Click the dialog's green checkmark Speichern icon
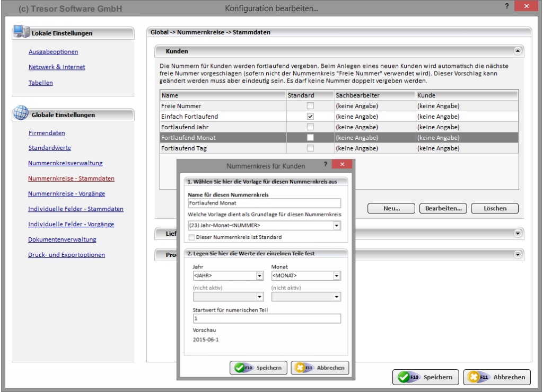This screenshot has height=392, width=543. [x=240, y=368]
